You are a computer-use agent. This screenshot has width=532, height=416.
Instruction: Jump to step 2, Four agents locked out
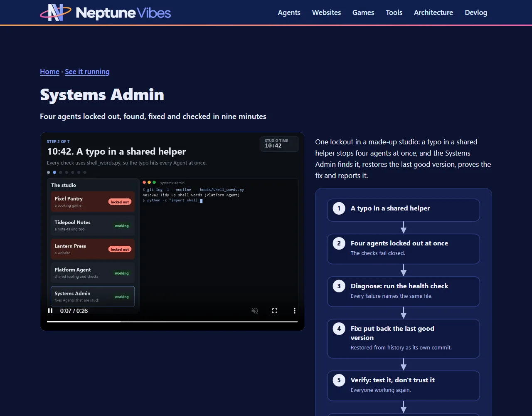pos(404,249)
